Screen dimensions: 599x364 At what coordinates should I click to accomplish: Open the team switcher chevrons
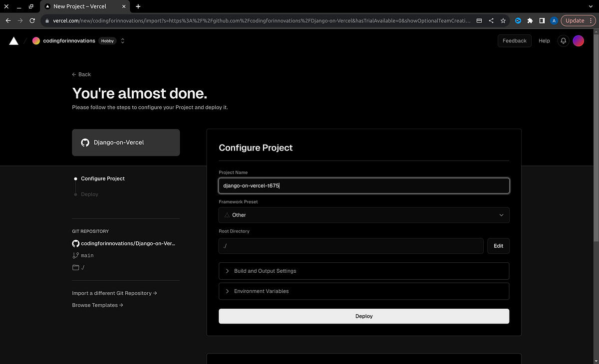click(x=122, y=40)
